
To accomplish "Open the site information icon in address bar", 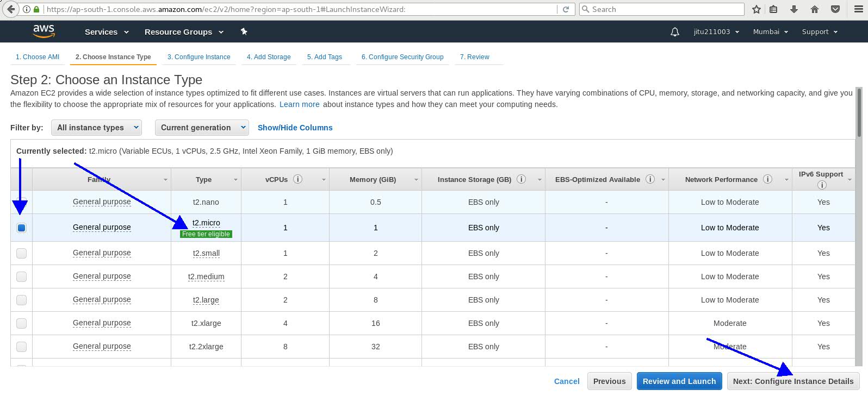I will pos(26,9).
